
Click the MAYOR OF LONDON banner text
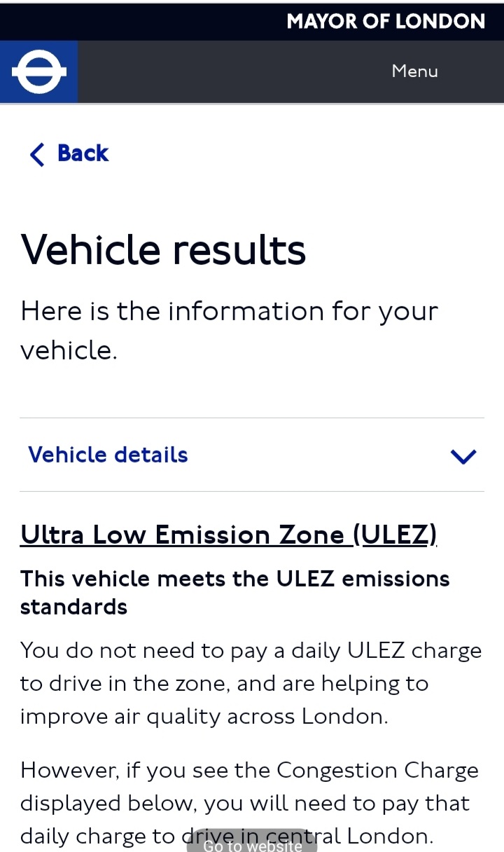[x=386, y=21]
